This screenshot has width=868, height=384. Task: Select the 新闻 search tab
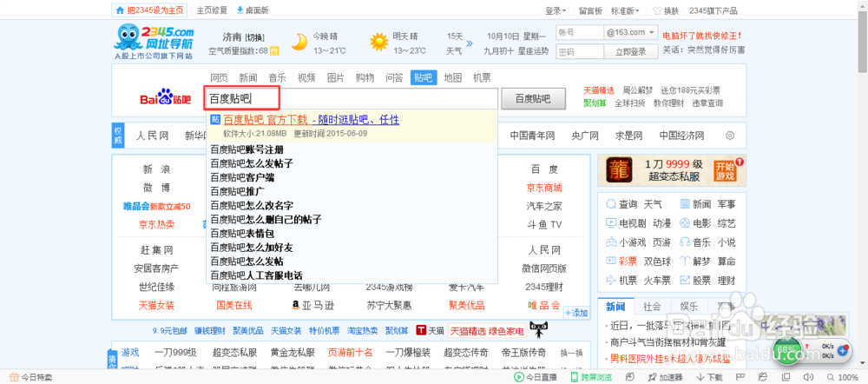[248, 77]
